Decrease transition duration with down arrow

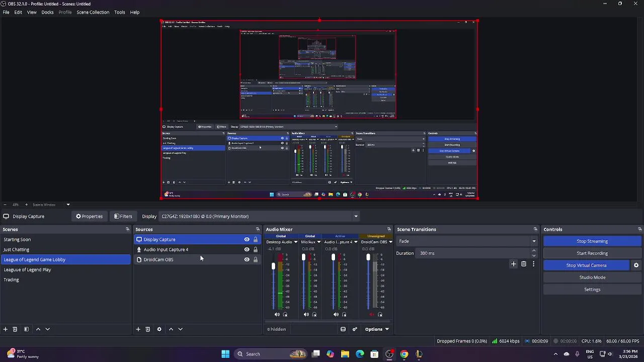point(534,255)
